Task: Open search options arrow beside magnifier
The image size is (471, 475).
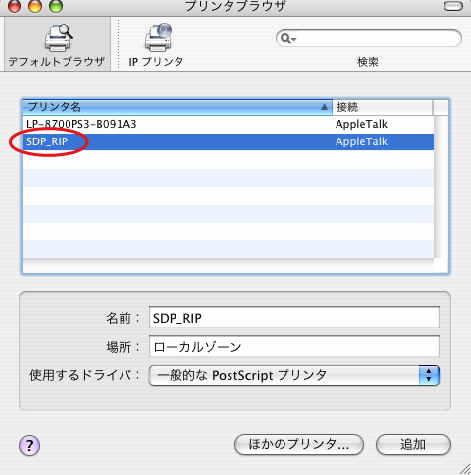Action: (x=294, y=39)
